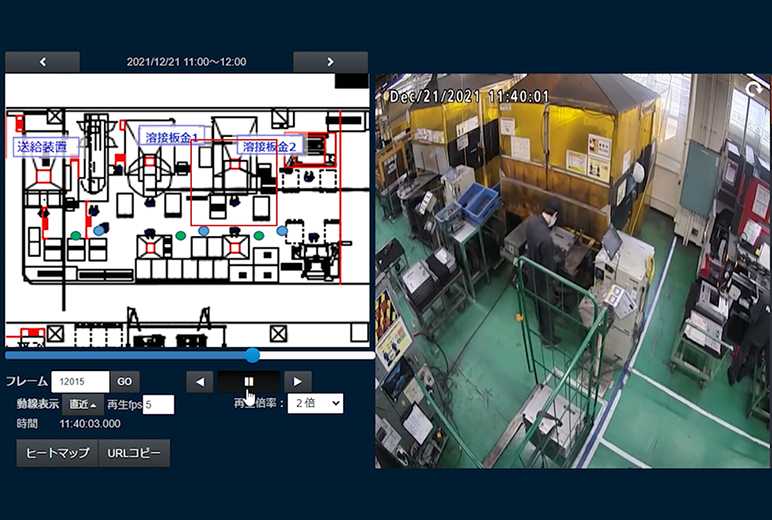Click the GO button next to frame
Screen dimensions: 772x520
click(125, 381)
